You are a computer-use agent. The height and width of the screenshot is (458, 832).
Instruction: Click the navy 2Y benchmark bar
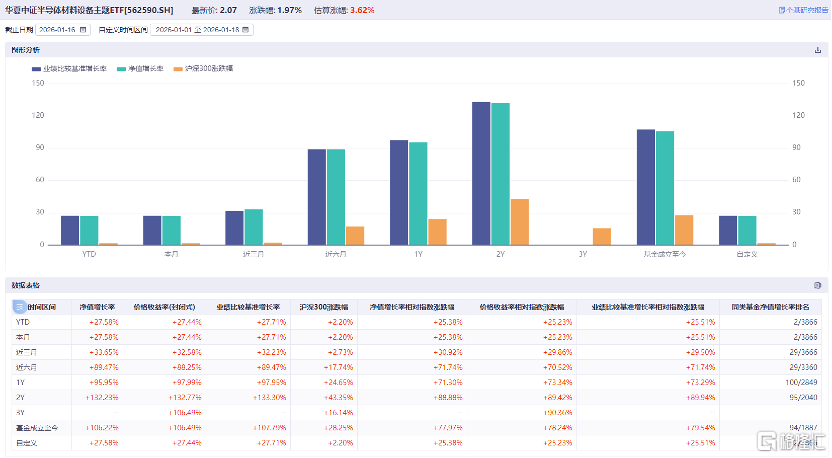click(481, 174)
